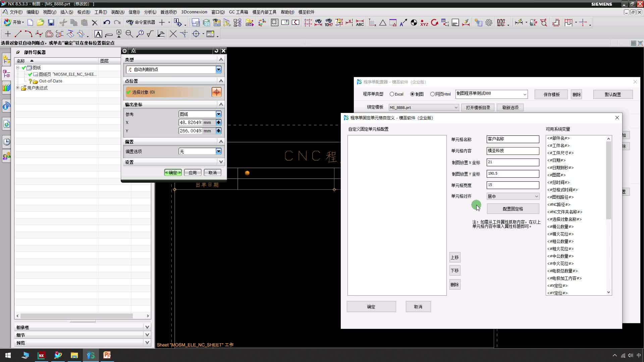Click the Weld Symbol triangle icon
This screenshot has height=362, width=644.
point(383,22)
